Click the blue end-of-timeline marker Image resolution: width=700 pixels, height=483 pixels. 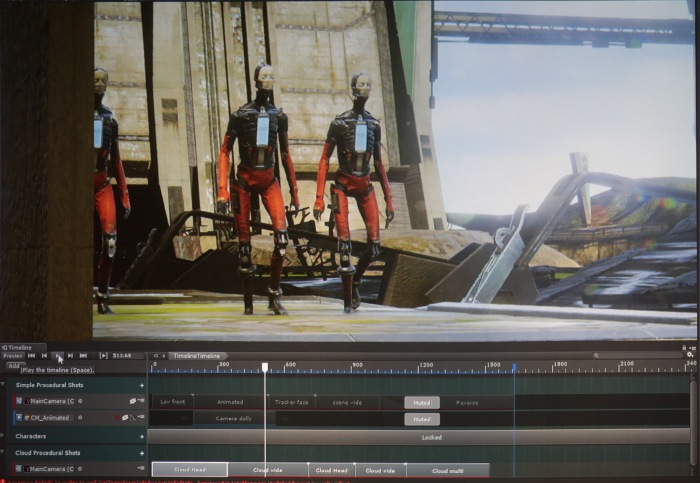(514, 367)
